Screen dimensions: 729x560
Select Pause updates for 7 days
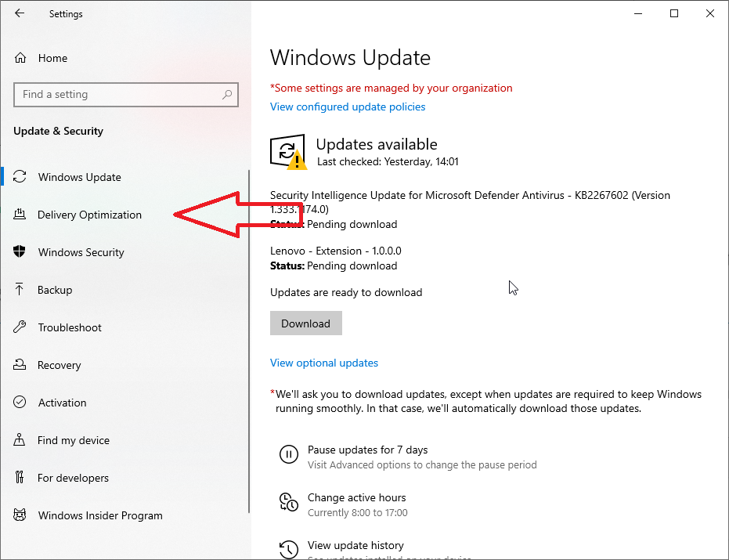pos(367,450)
